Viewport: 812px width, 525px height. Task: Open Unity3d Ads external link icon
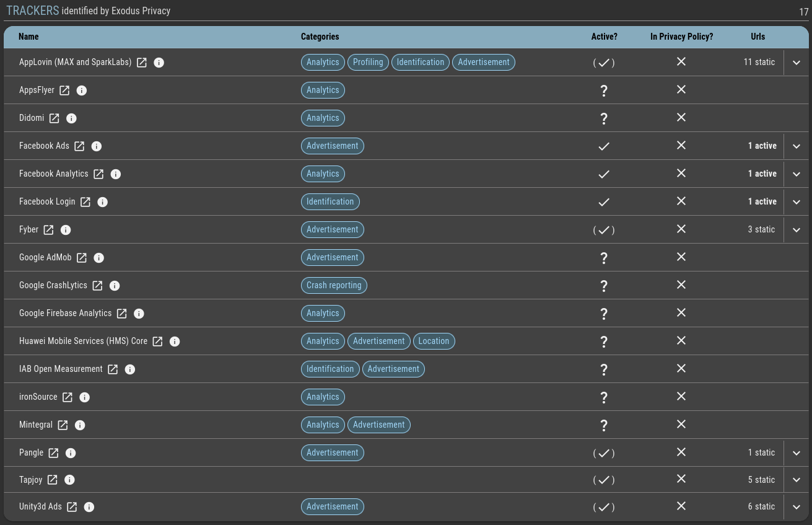(x=72, y=507)
